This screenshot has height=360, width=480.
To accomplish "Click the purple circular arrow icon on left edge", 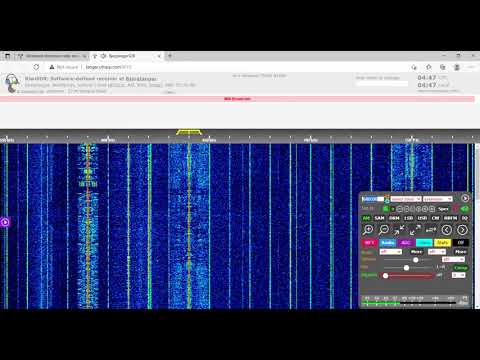I will (5, 222).
